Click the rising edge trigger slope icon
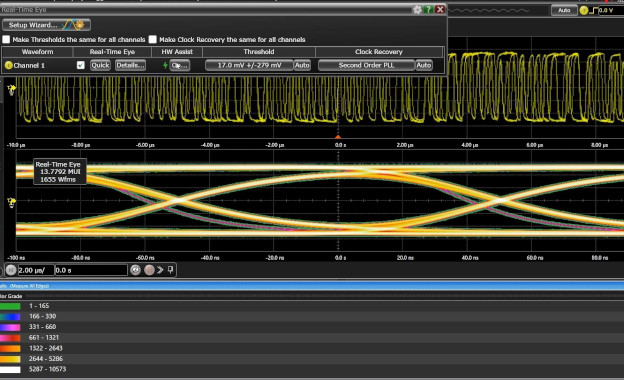The image size is (624, 380). pyautogui.click(x=593, y=10)
